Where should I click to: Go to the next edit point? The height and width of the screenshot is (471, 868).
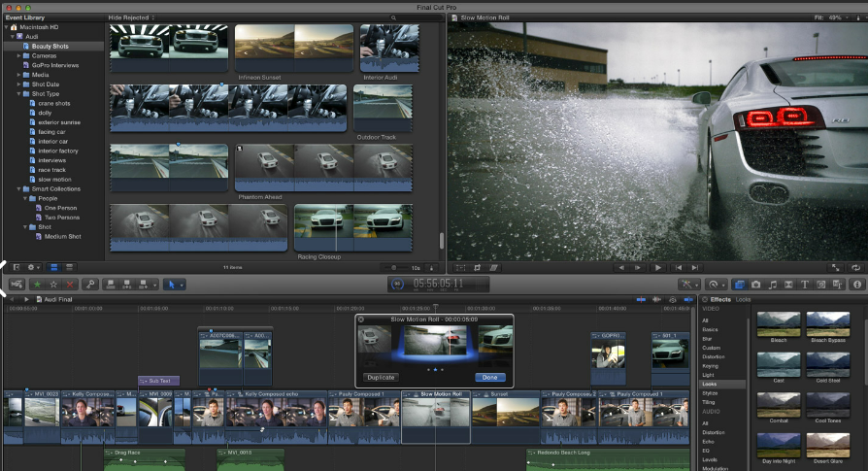point(695,268)
